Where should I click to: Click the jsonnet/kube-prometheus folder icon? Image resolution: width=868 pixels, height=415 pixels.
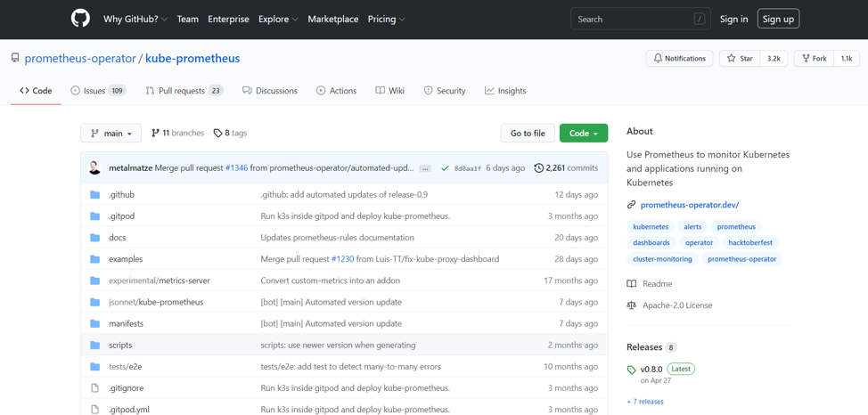(95, 302)
